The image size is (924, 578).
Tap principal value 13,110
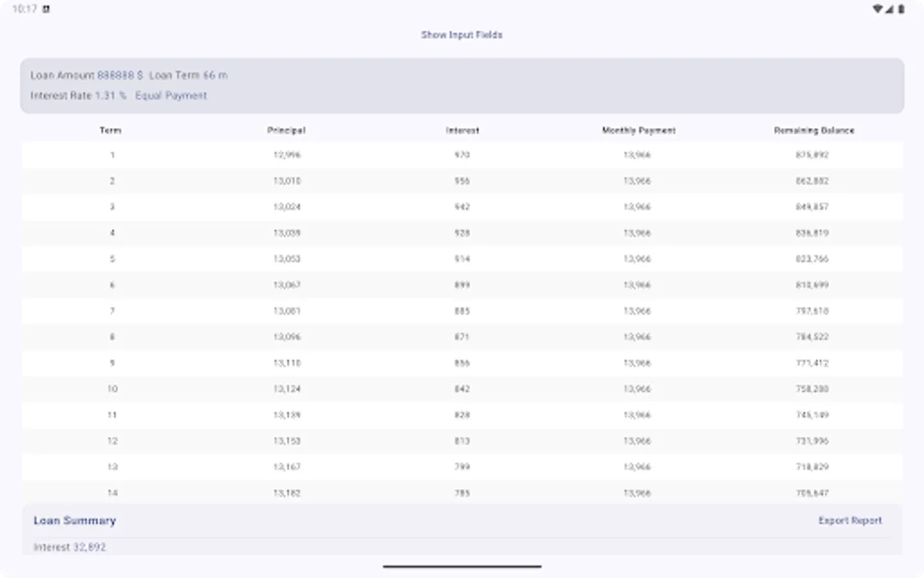click(287, 363)
